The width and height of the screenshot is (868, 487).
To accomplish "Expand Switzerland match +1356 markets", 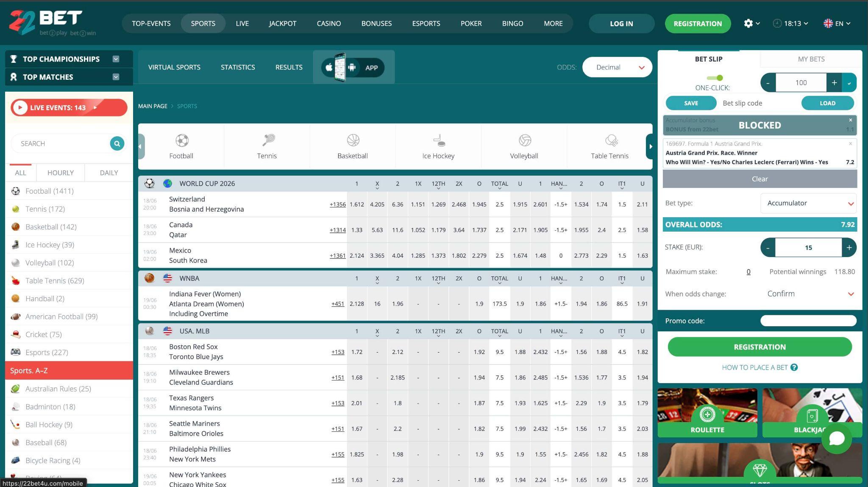I will click(337, 204).
